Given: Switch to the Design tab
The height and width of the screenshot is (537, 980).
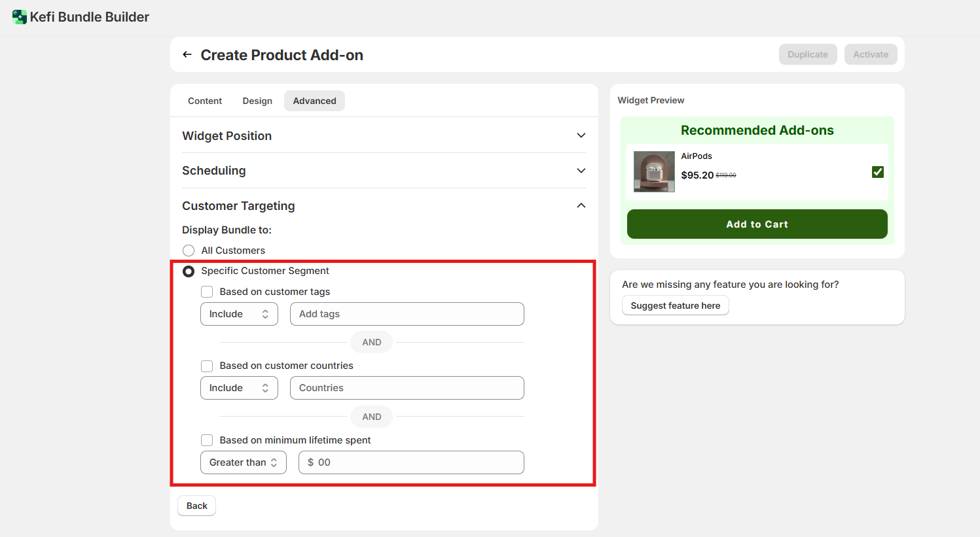Looking at the screenshot, I should pos(257,101).
